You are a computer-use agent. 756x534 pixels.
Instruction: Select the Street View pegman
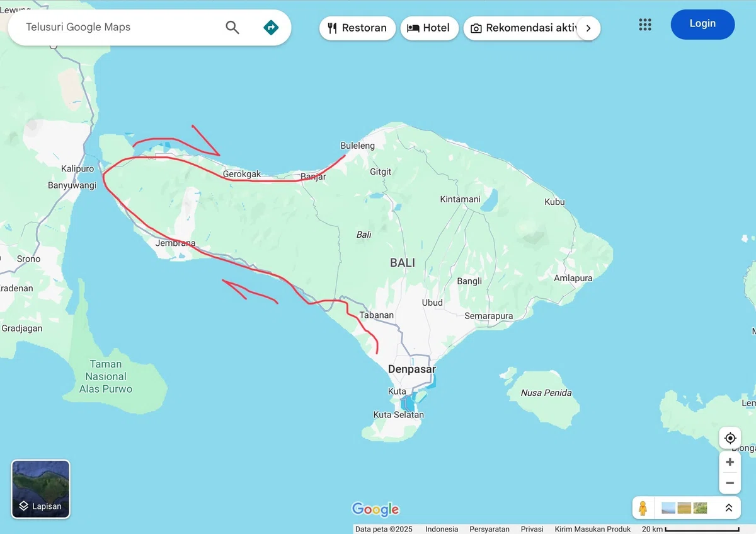click(643, 508)
